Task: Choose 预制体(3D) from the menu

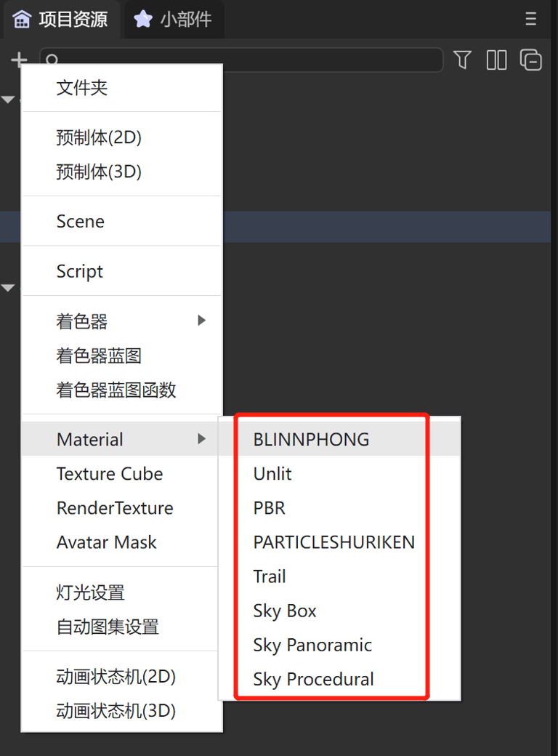Action: click(99, 172)
